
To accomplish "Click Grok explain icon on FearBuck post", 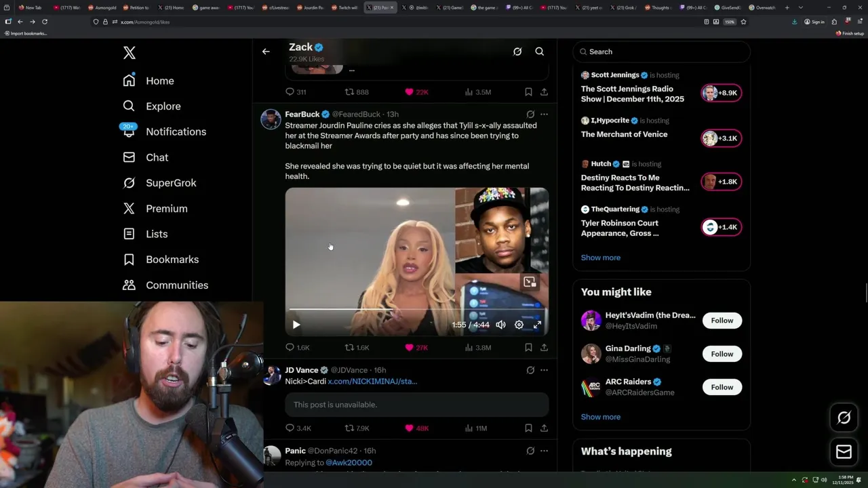I will 530,115.
